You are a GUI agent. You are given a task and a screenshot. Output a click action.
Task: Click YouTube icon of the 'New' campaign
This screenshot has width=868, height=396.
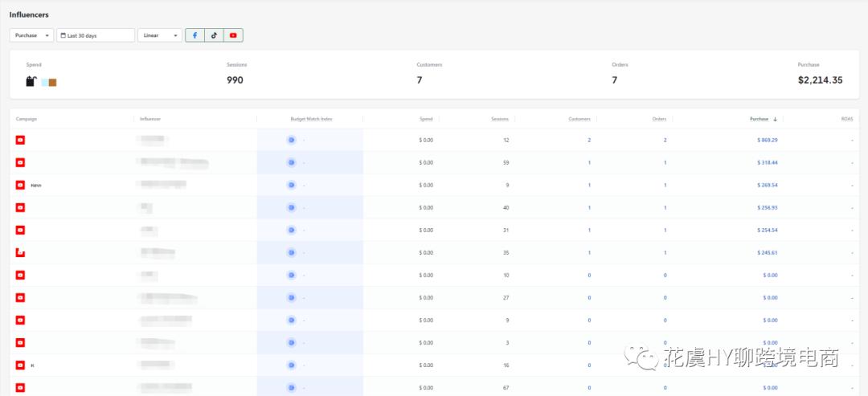click(x=21, y=185)
